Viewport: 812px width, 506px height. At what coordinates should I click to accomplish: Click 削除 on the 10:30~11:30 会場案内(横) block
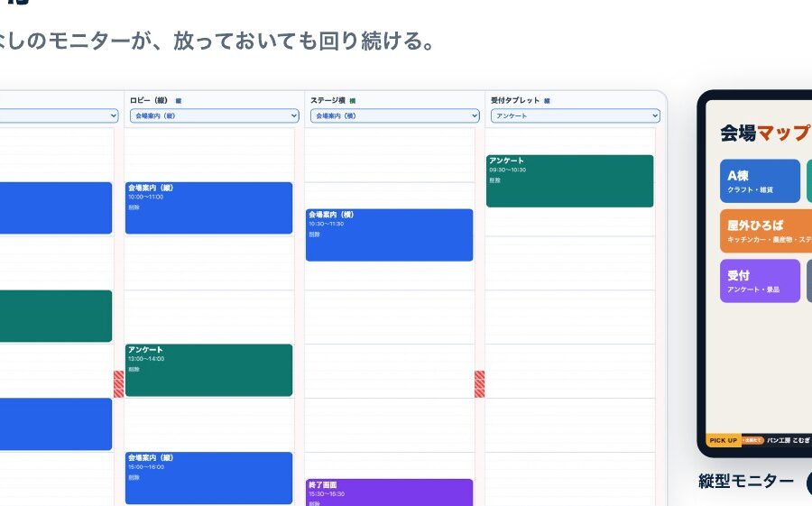click(x=314, y=235)
